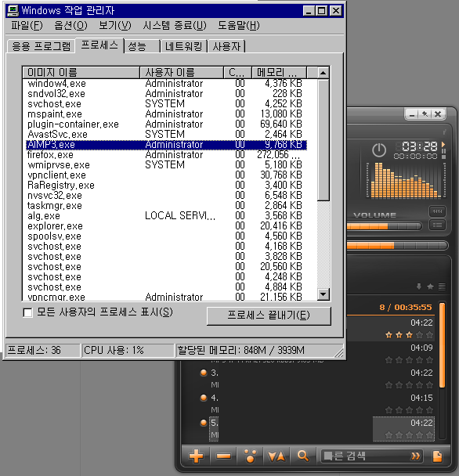Click AIMP small stop square indicator
459x476 pixels.
443,157
